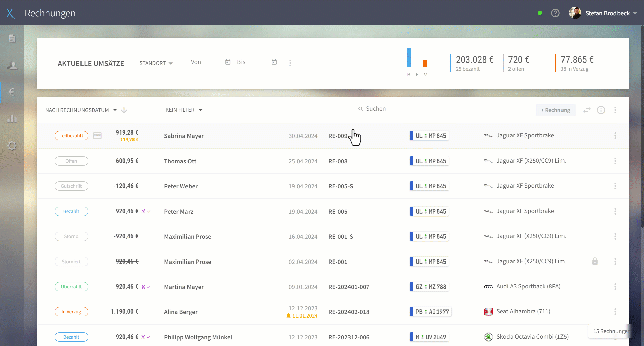Click the swap arrows icon in toolbar
Screen dimensions: 644x346
[587, 110]
